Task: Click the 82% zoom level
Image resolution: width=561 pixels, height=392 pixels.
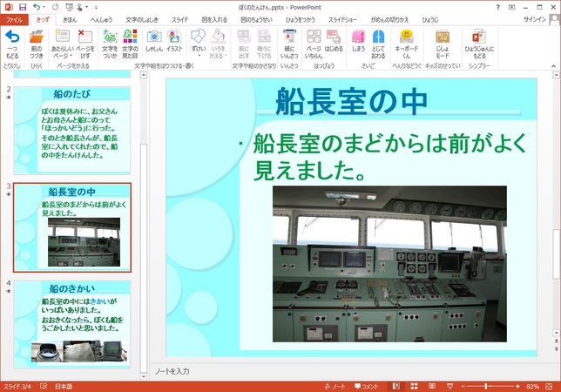Action: coord(532,386)
